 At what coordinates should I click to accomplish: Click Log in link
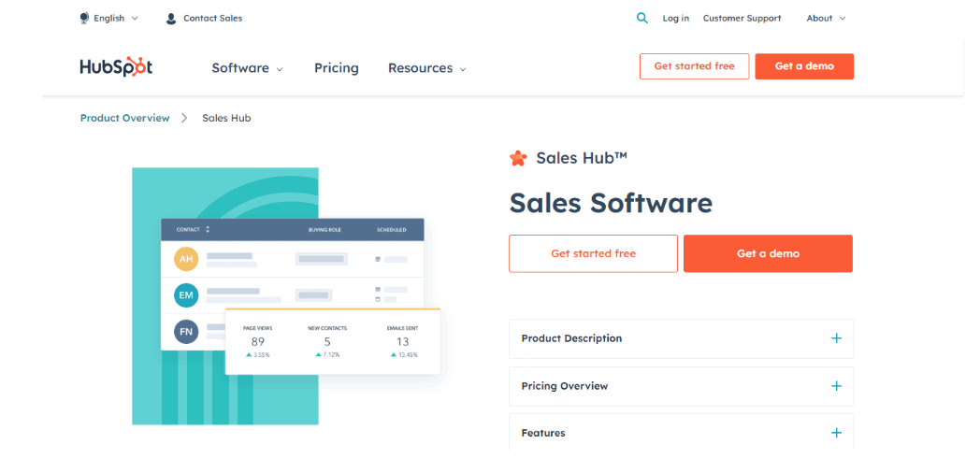676,18
